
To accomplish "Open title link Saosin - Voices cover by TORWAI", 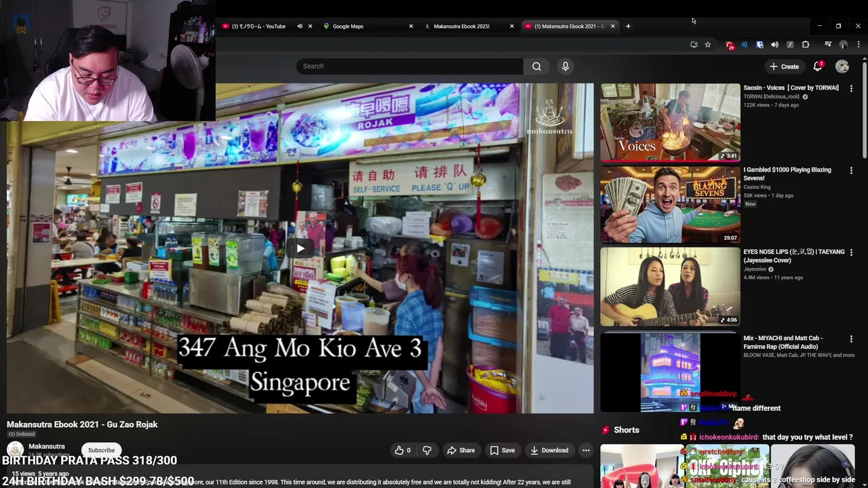I will [x=791, y=88].
